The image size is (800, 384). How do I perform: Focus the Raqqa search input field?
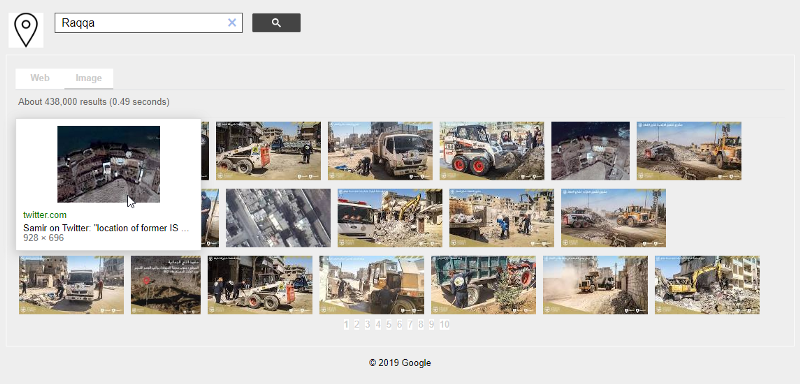141,23
